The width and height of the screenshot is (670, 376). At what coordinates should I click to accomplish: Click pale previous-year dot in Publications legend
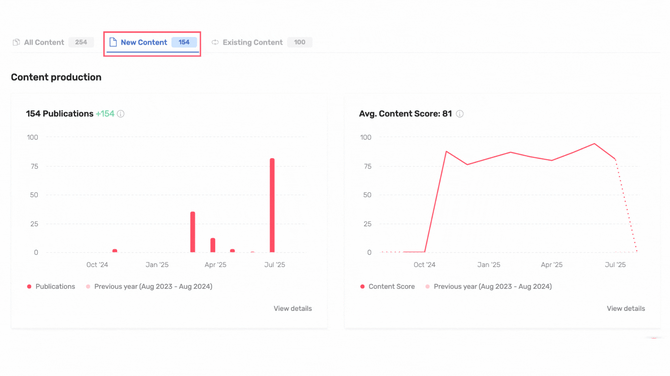[88, 287]
